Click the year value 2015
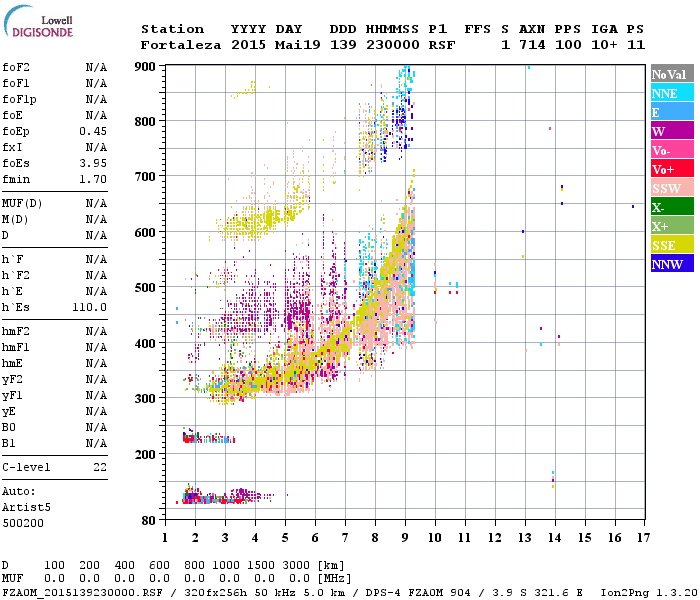This screenshot has height=600, width=700. (x=249, y=45)
